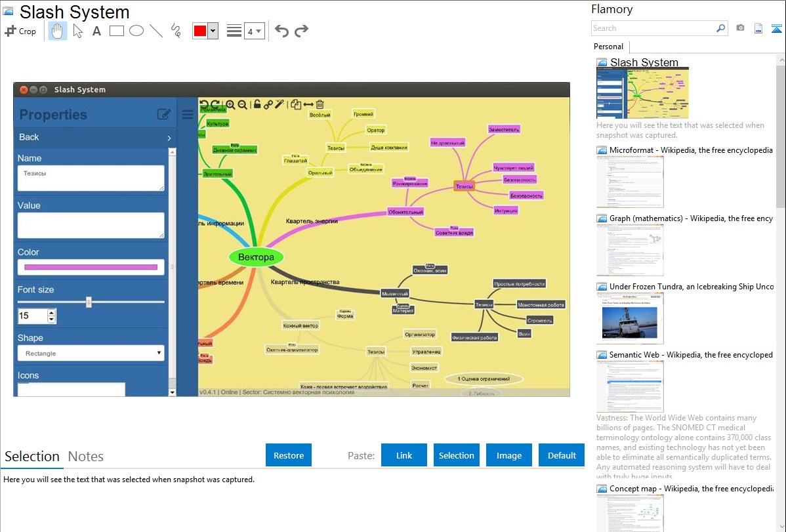Click the Name field containing Тезисы

(91, 178)
